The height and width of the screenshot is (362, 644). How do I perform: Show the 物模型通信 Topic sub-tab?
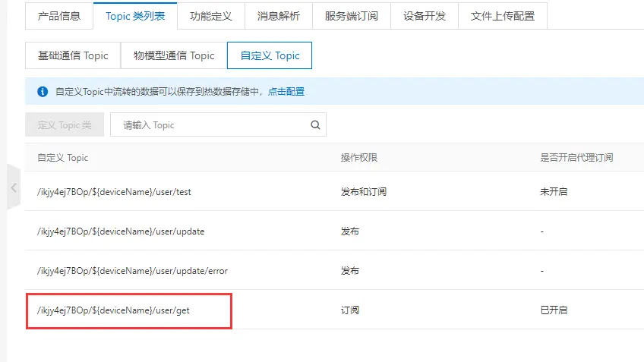point(174,55)
